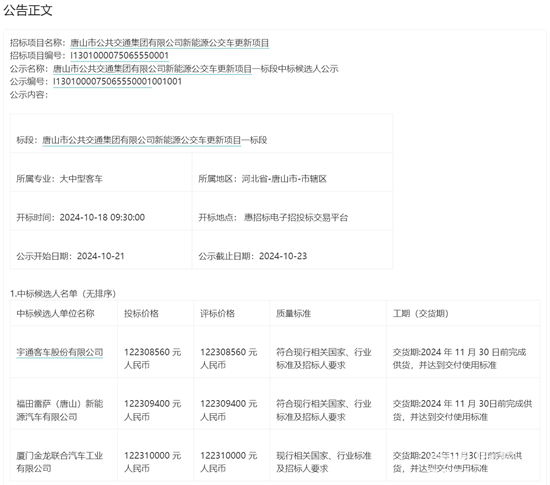Click the 投标价格 column header
The width and height of the screenshot is (550, 485).
[x=155, y=313]
